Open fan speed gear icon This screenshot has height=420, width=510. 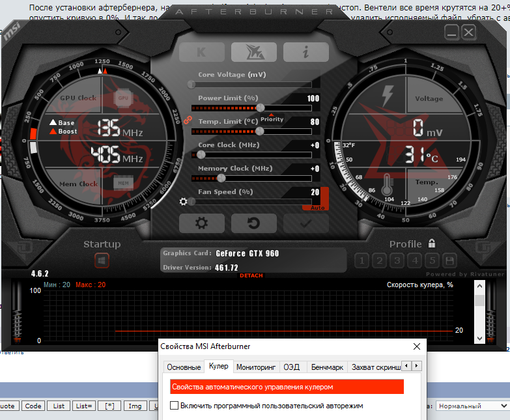(184, 202)
